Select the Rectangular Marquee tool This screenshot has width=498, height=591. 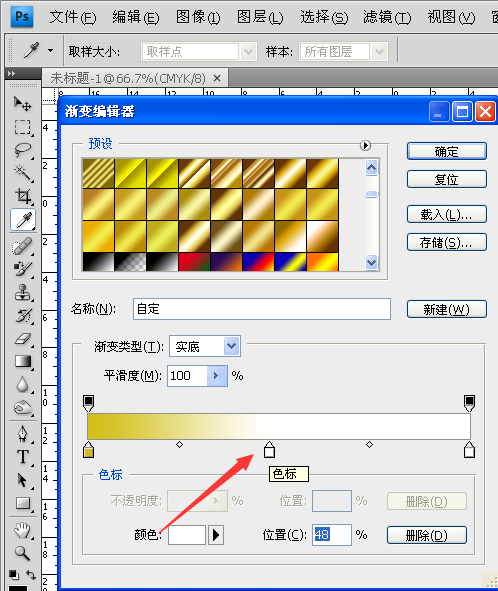(x=23, y=127)
